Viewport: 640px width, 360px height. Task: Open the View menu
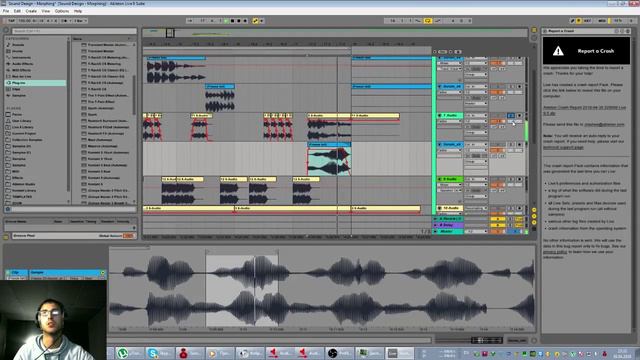tap(46, 11)
